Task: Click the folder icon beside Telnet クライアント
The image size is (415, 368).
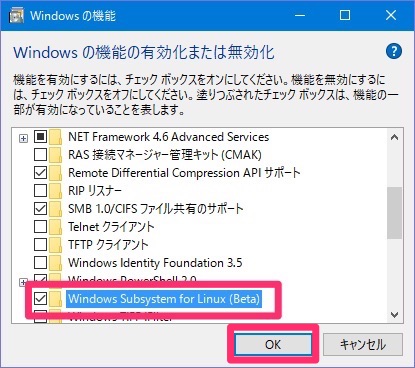Action: pos(55,227)
